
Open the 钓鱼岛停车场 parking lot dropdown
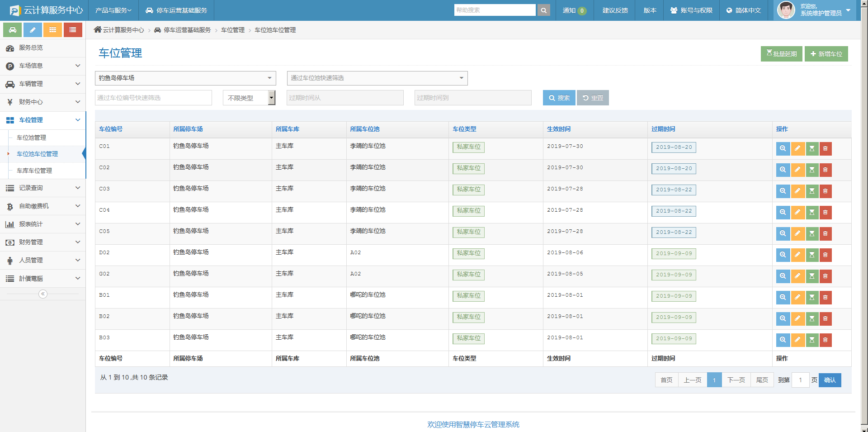point(185,78)
